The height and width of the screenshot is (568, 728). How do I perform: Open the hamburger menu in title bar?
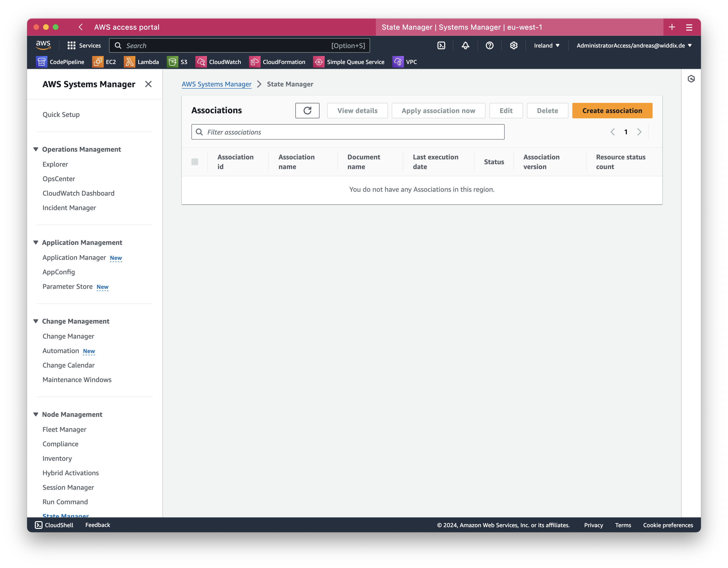click(689, 27)
